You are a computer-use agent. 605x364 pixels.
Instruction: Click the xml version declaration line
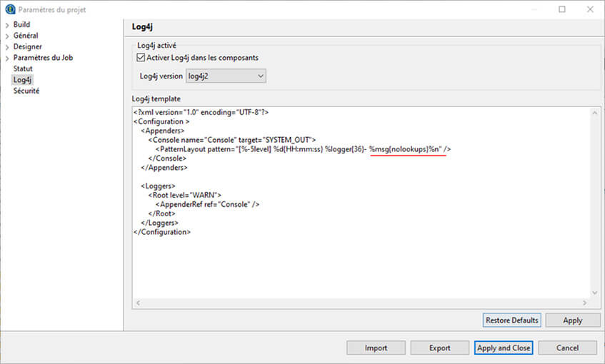tap(201, 112)
